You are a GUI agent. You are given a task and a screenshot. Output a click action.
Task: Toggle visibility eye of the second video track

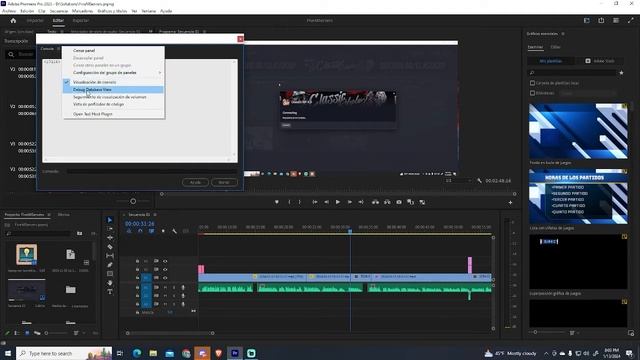point(165,269)
